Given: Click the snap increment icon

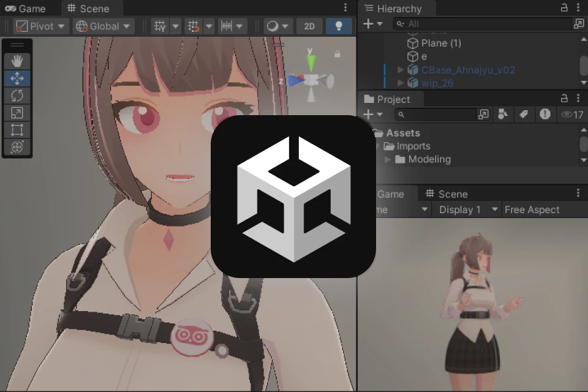Looking at the screenshot, I should 227,26.
